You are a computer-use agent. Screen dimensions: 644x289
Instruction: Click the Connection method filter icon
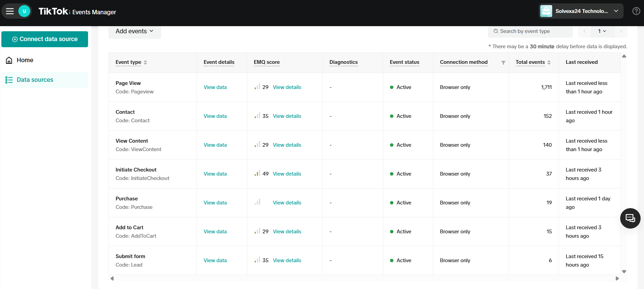click(x=503, y=62)
